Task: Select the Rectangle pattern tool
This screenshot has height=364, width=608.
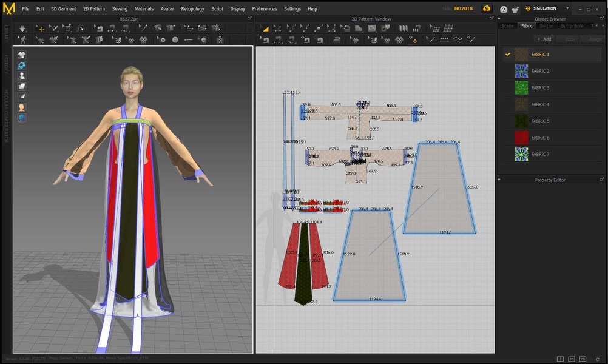Action: (358, 29)
